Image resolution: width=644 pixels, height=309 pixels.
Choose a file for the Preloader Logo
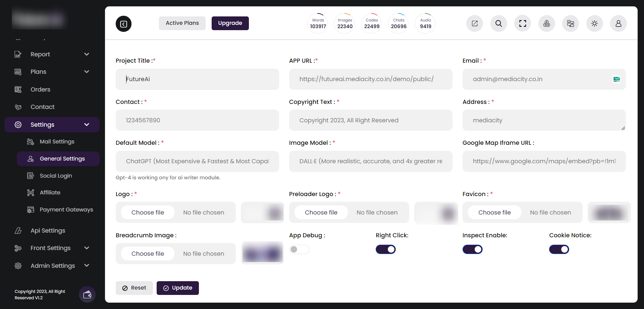coord(321,212)
